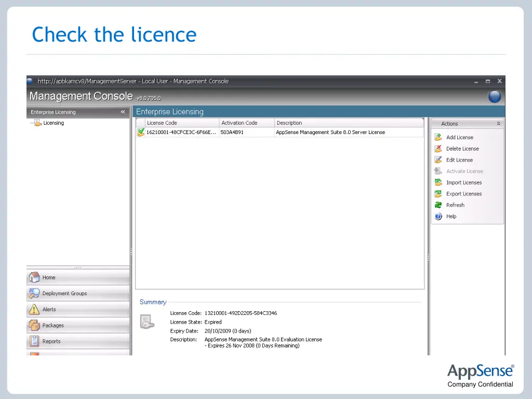Open the Home navigation section
532x399 pixels.
click(78, 277)
